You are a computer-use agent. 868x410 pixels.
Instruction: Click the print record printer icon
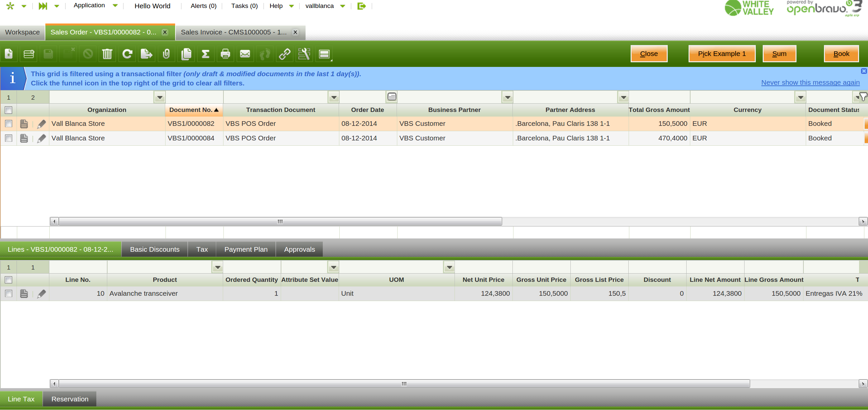tap(225, 54)
